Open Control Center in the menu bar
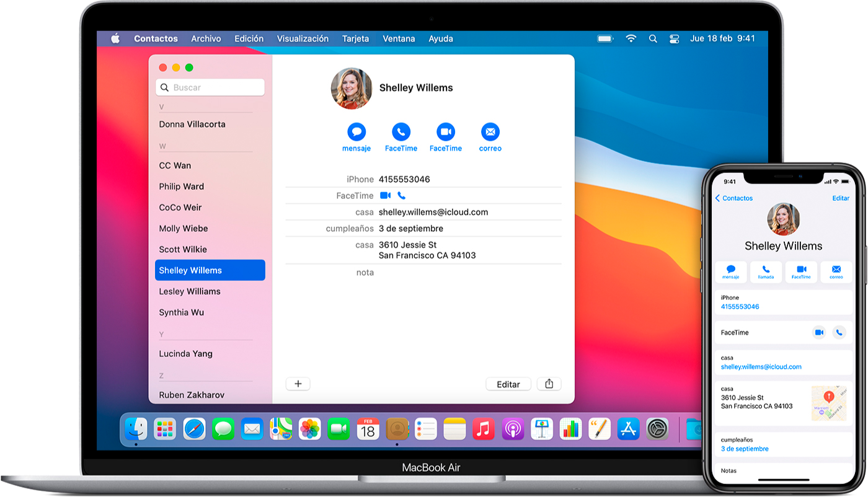Viewport: 868px width, 502px height. tap(675, 38)
